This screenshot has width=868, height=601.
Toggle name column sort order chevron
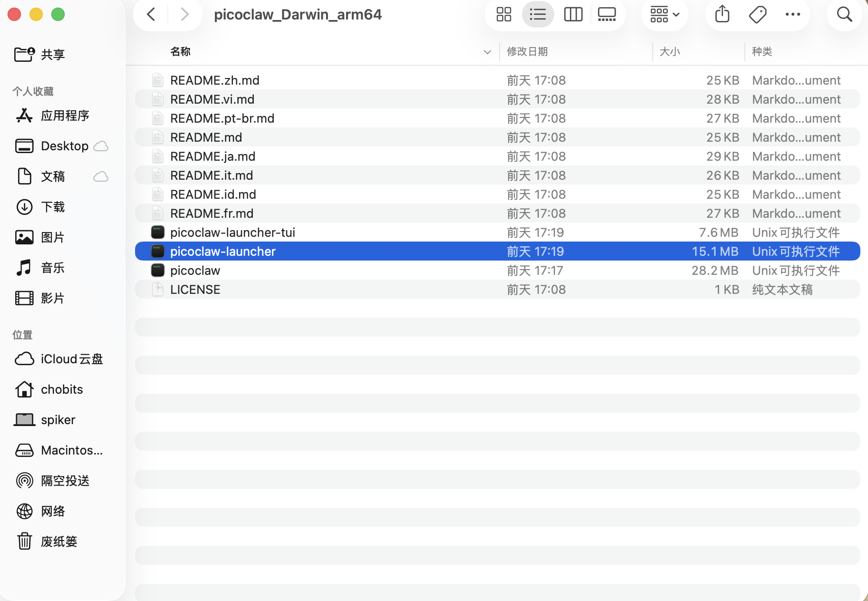tap(487, 52)
